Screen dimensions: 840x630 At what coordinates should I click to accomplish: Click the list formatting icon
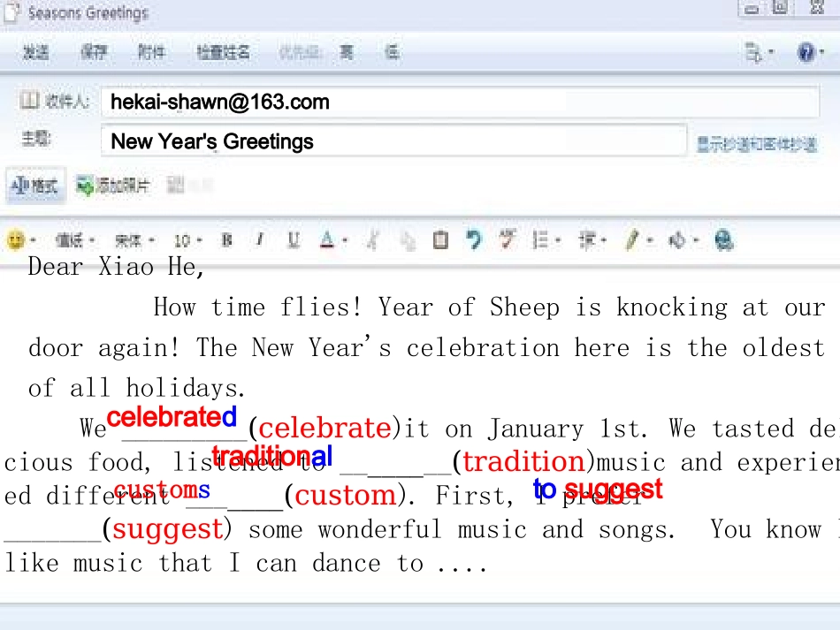coord(540,239)
